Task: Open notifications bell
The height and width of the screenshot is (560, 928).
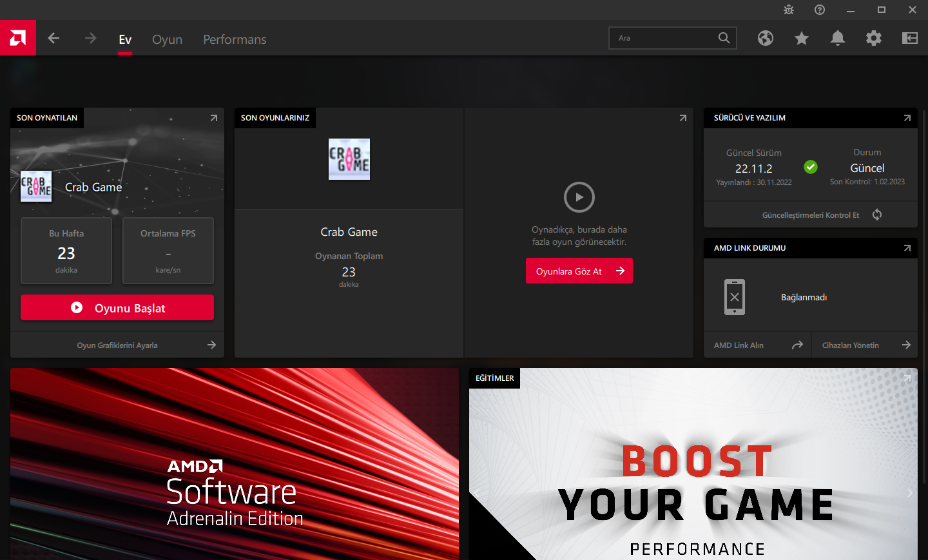Action: [x=838, y=38]
